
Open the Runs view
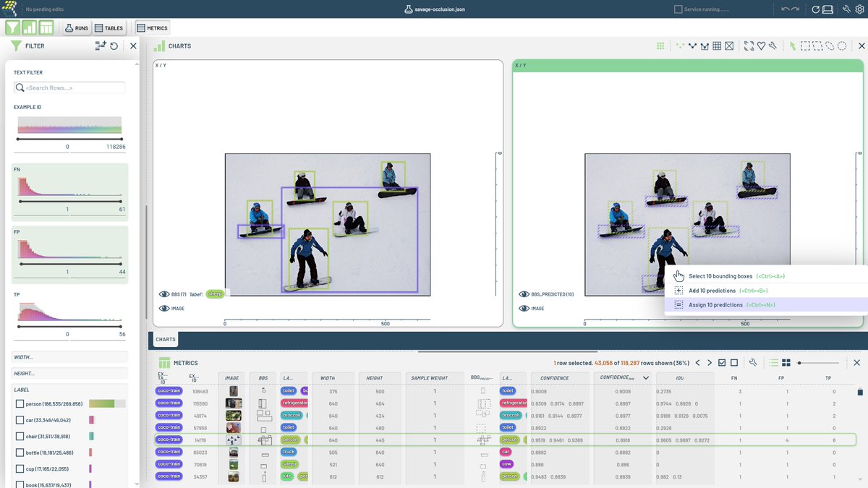77,28
